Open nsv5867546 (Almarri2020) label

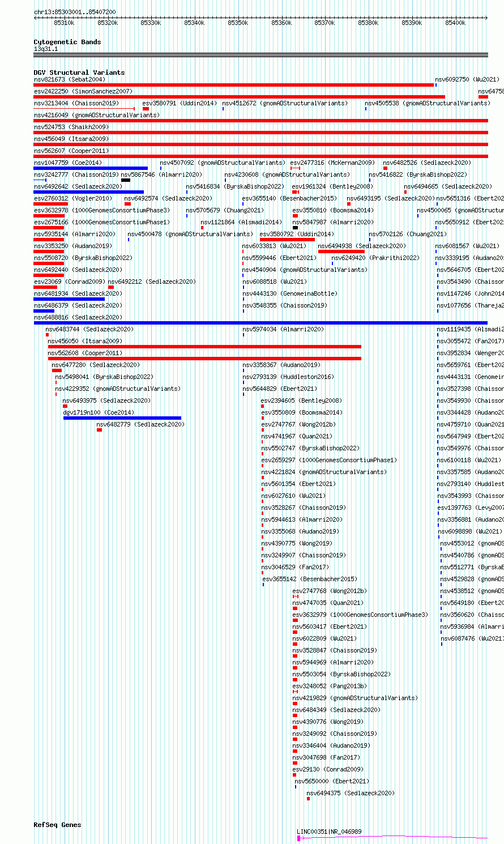pyautogui.click(x=161, y=174)
